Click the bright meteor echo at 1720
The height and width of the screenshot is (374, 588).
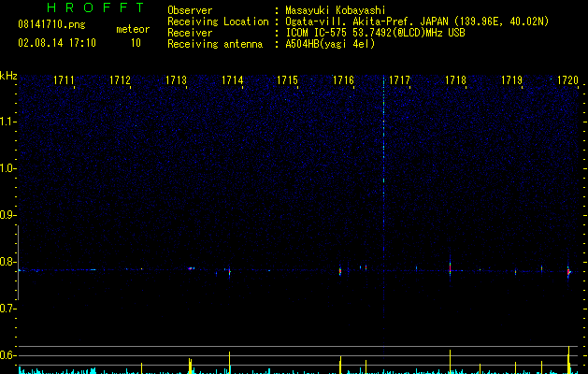tap(568, 272)
